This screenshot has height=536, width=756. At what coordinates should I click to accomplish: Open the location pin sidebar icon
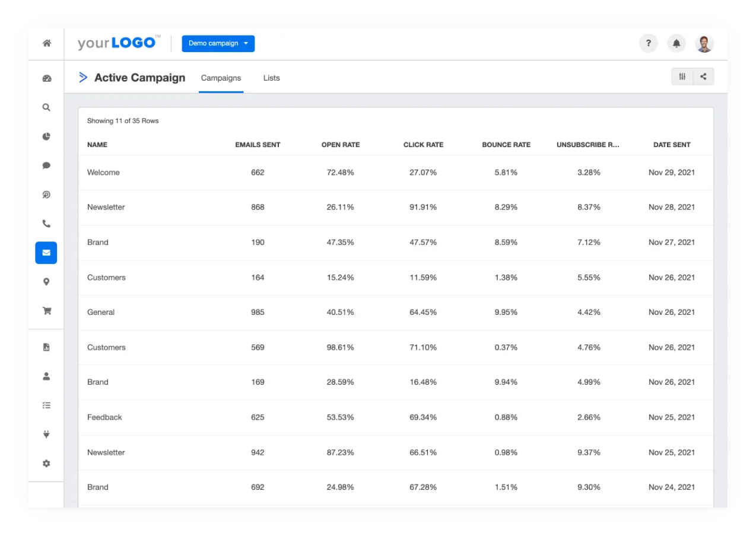(46, 282)
